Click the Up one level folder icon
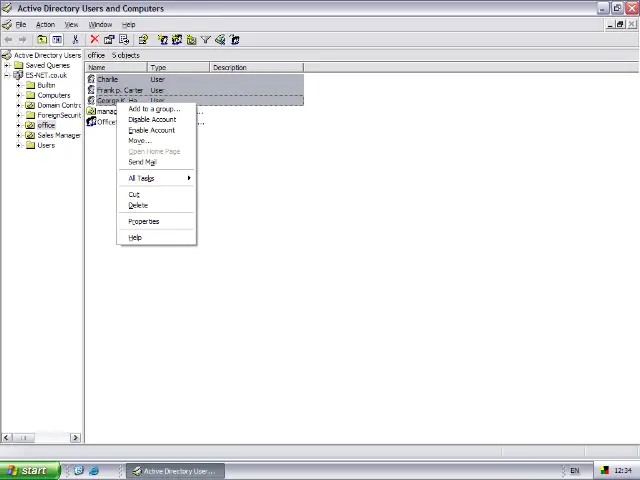This screenshot has height=480, width=640. tap(42, 40)
